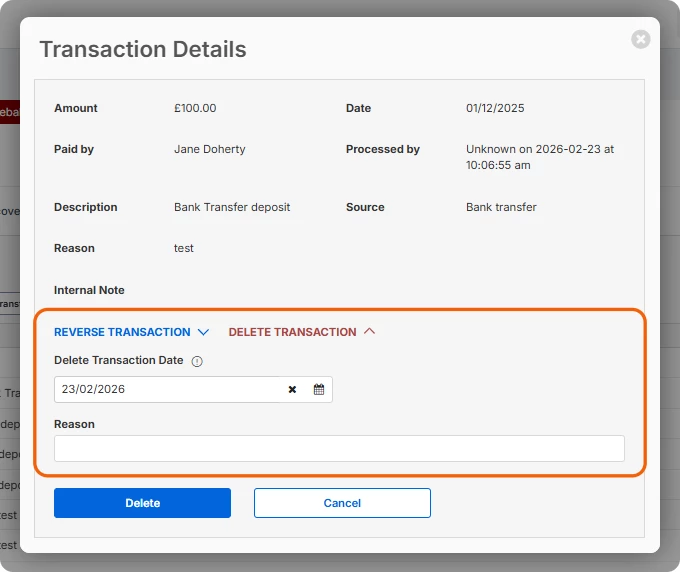The width and height of the screenshot is (680, 572).
Task: Select the amount value £100.00
Action: (x=195, y=108)
